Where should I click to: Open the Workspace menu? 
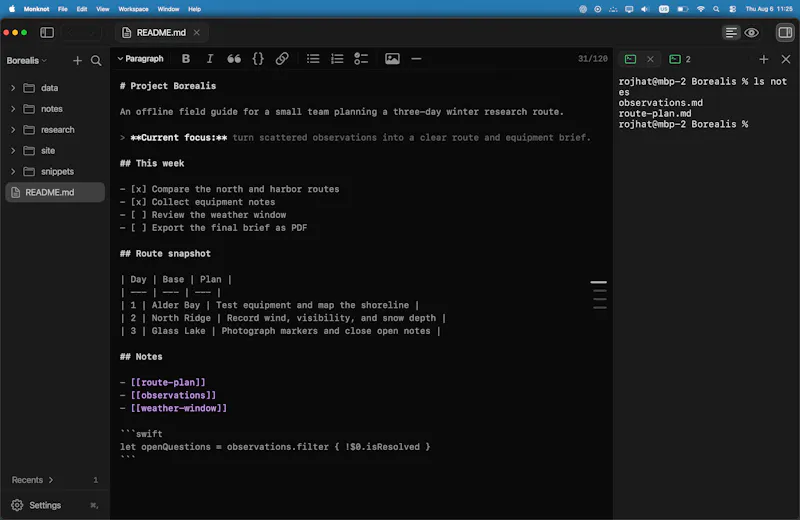(133, 9)
